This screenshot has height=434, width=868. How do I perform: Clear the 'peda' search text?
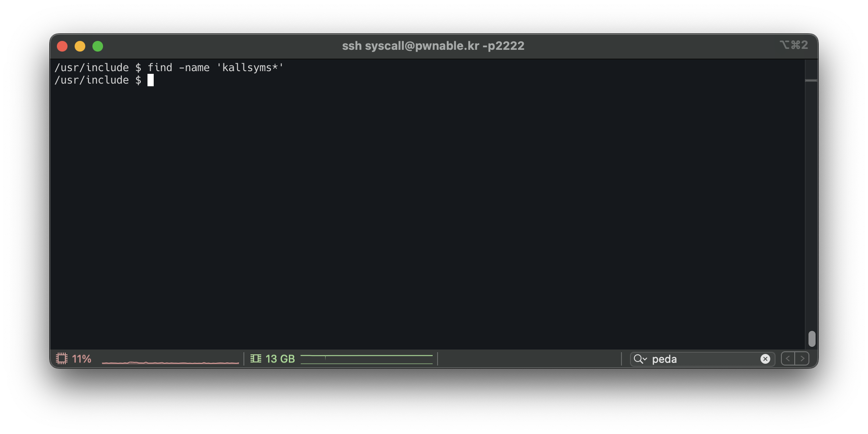click(x=765, y=359)
